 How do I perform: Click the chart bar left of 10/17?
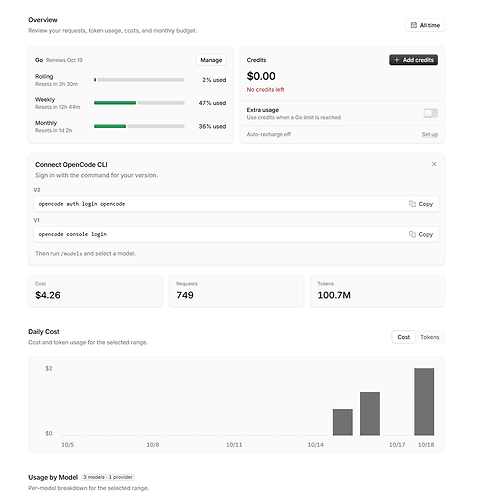coord(370,414)
